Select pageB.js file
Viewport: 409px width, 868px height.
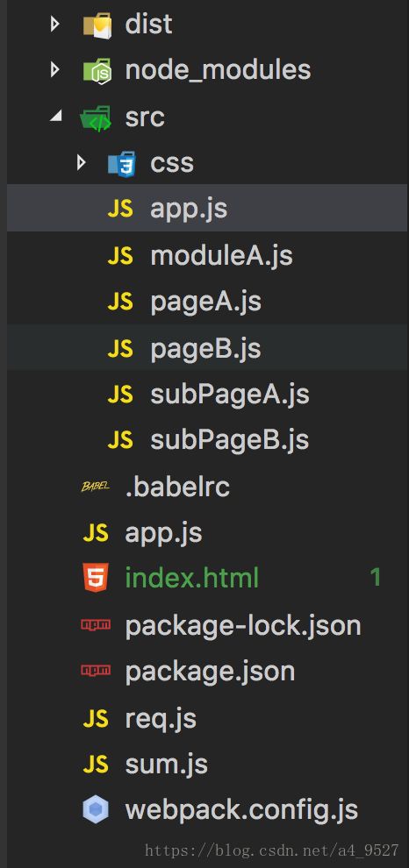[x=207, y=348]
